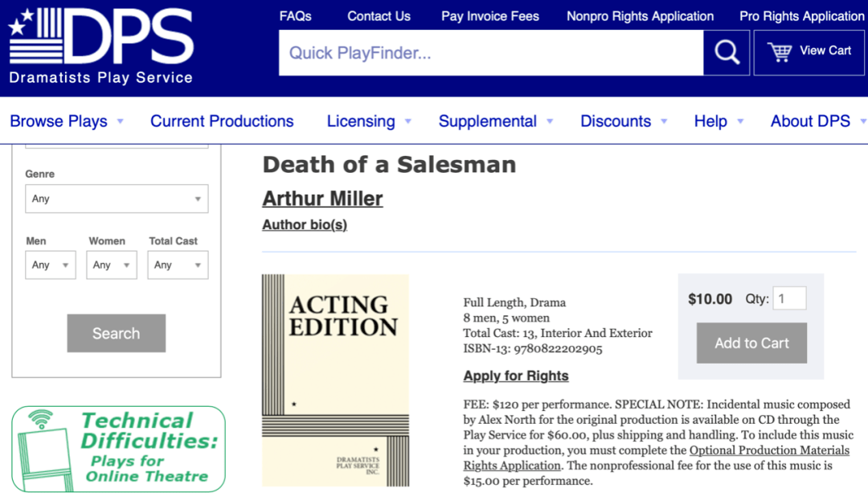Open the Discounts menu
Image resolution: width=868 pixels, height=497 pixels.
pos(624,121)
